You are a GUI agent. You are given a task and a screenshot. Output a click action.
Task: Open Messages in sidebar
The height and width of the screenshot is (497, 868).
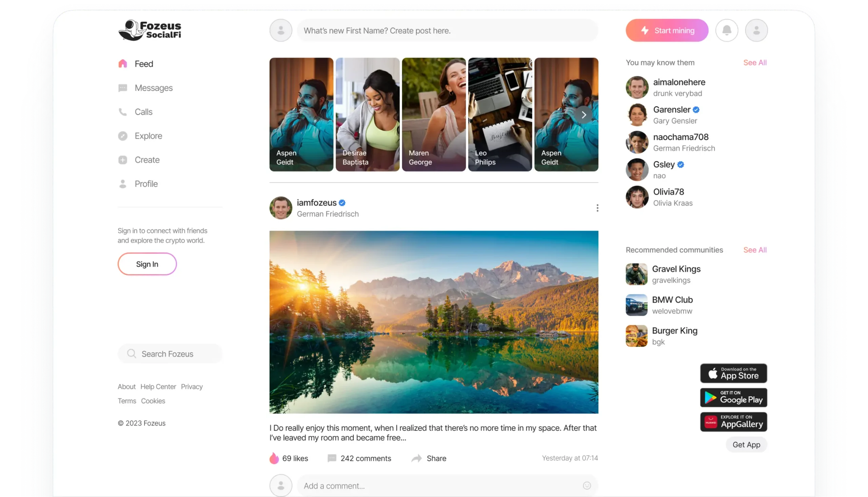(145, 88)
